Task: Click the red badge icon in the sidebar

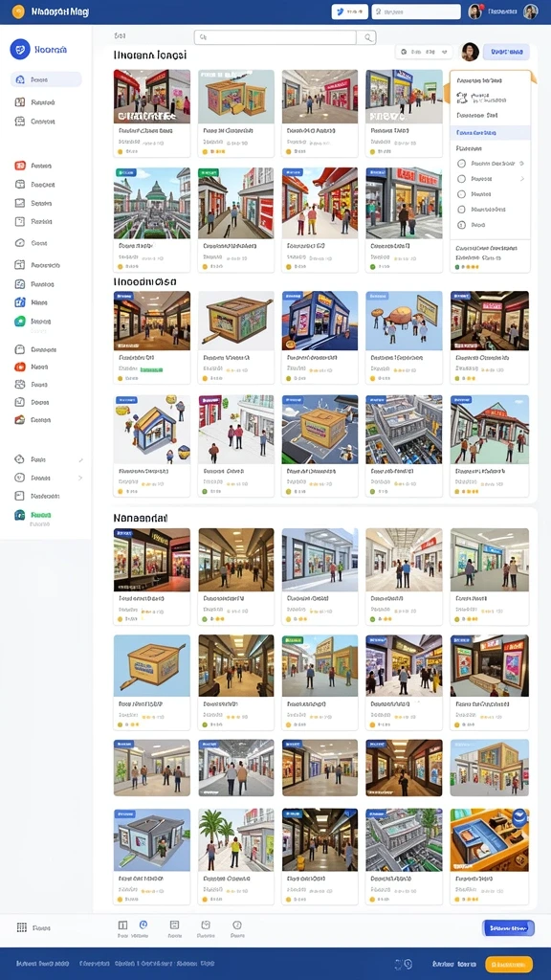Action: [x=20, y=166]
